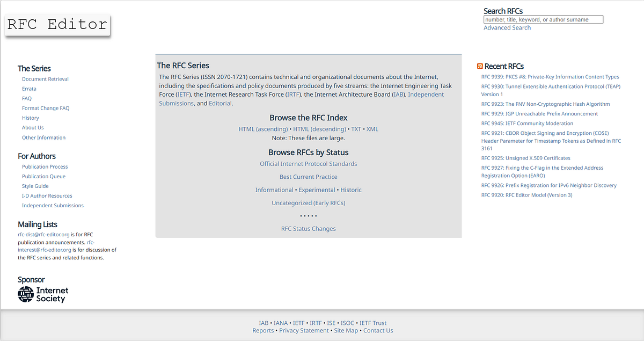Open the TXT RFC index
The image size is (644, 341).
[356, 129]
